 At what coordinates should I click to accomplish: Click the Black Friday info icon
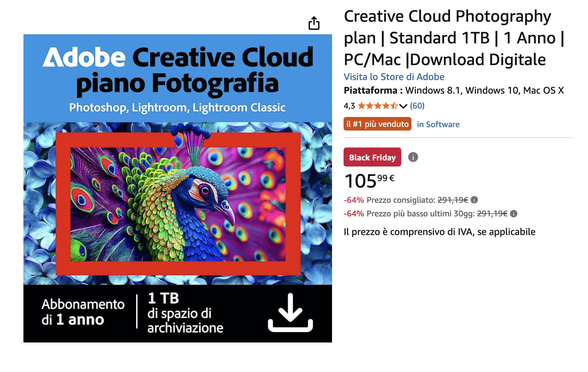[x=413, y=157]
